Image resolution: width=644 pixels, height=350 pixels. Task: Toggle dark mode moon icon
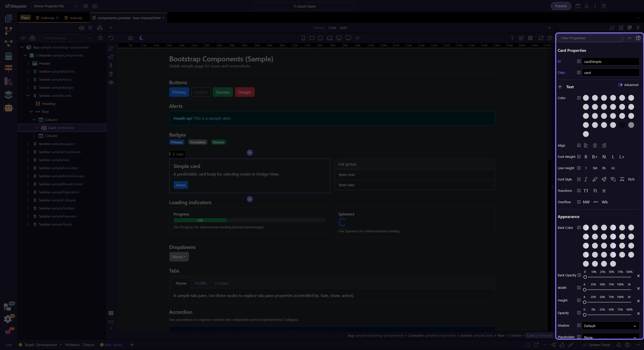(x=141, y=38)
